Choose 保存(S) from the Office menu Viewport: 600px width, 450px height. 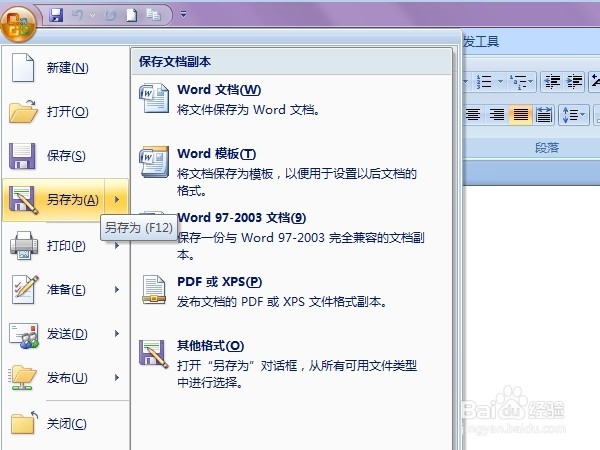66,156
